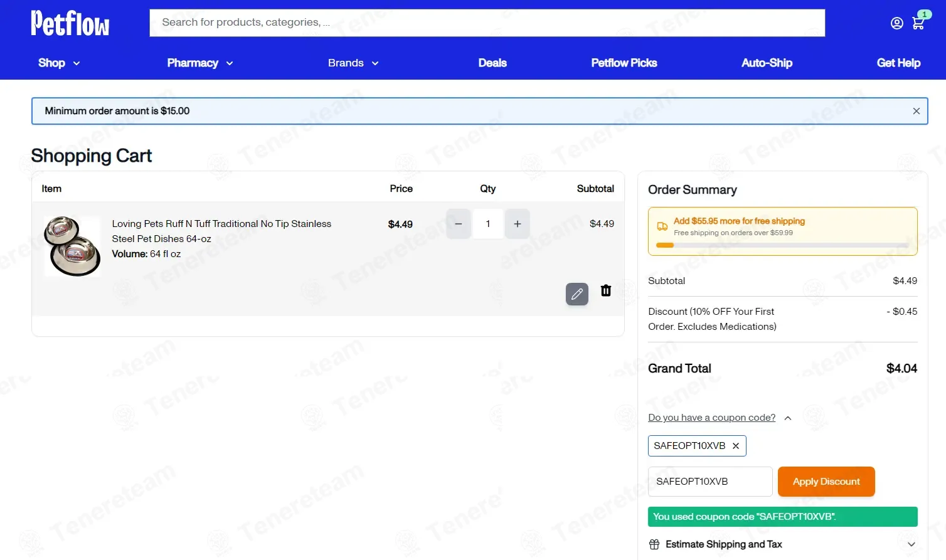Click the gift icon beside Estimate Shipping
Image resolution: width=946 pixels, height=560 pixels.
pos(654,544)
